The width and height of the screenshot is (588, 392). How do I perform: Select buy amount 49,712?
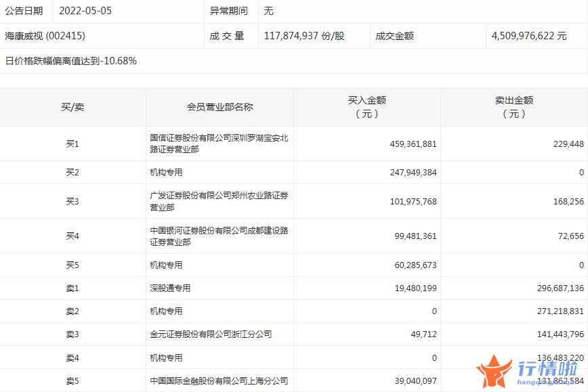[424, 334]
